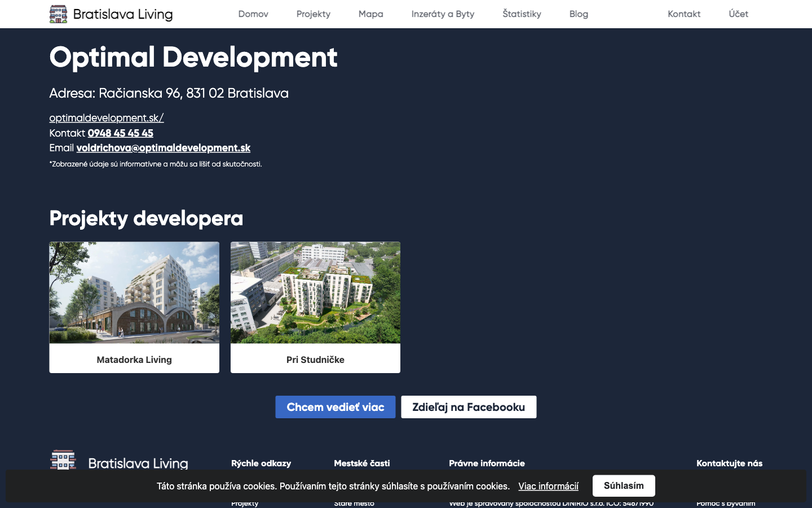Screen dimensions: 812x508
Task: Click the Projekty developera heading
Action: 147,218
